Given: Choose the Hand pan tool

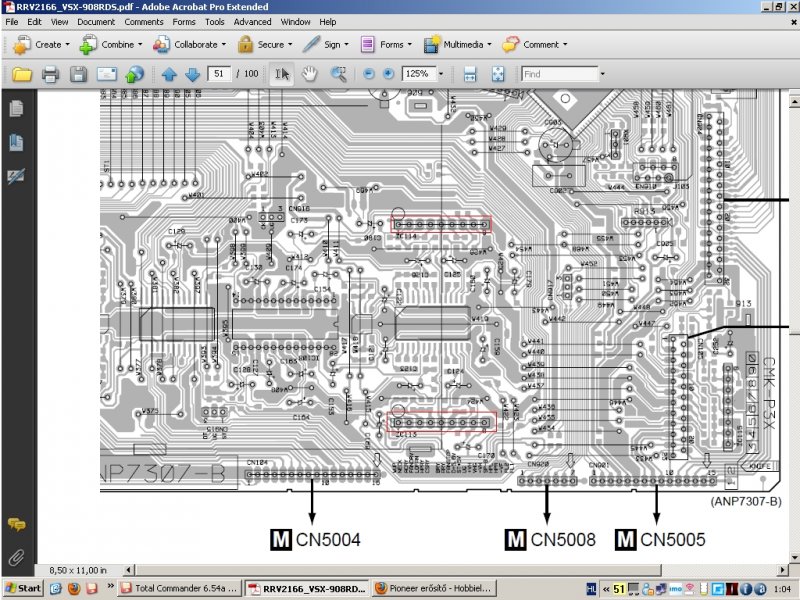Looking at the screenshot, I should [309, 74].
